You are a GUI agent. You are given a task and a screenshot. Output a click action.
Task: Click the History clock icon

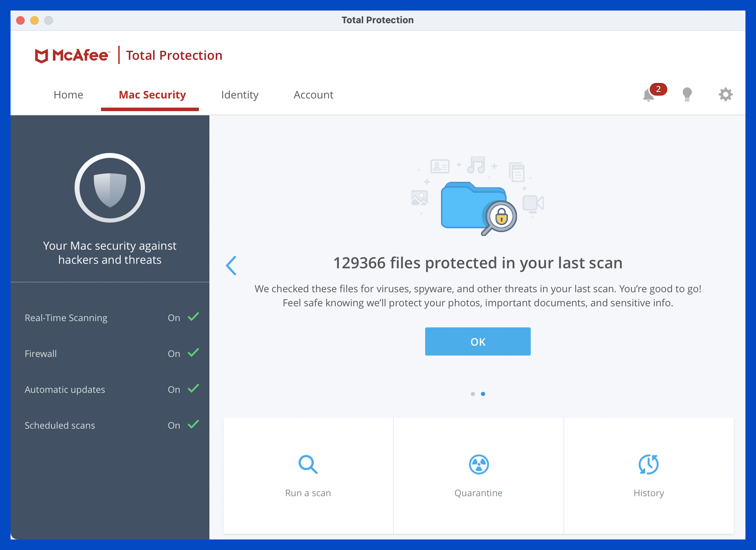(x=649, y=465)
